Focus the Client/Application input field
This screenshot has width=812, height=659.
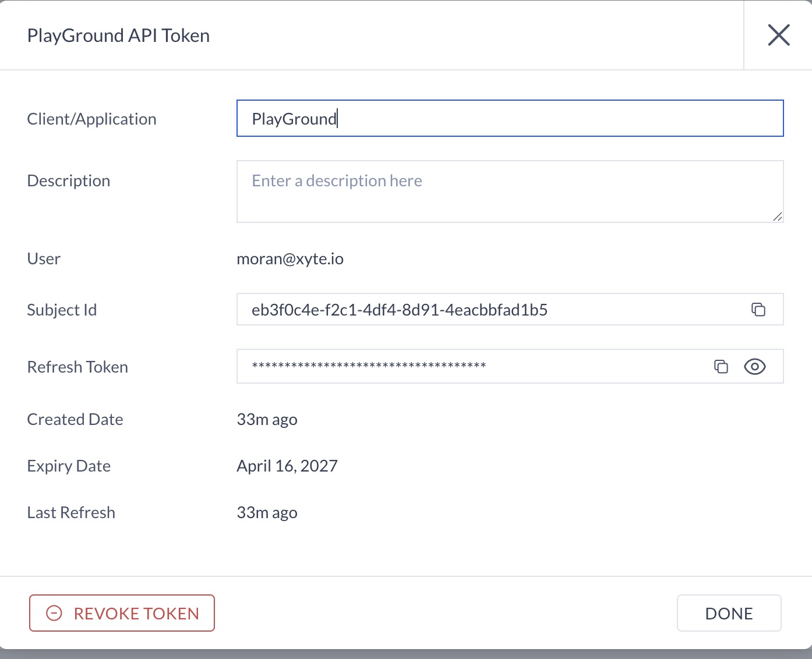tap(510, 118)
